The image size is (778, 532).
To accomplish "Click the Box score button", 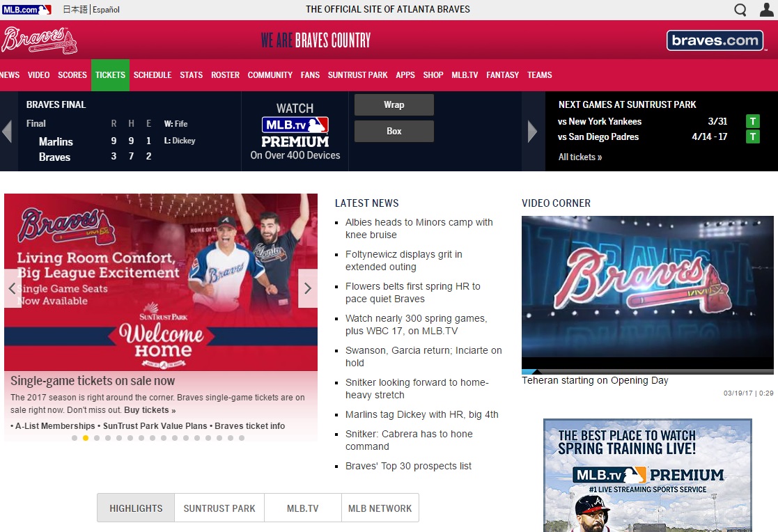I will tap(394, 131).
